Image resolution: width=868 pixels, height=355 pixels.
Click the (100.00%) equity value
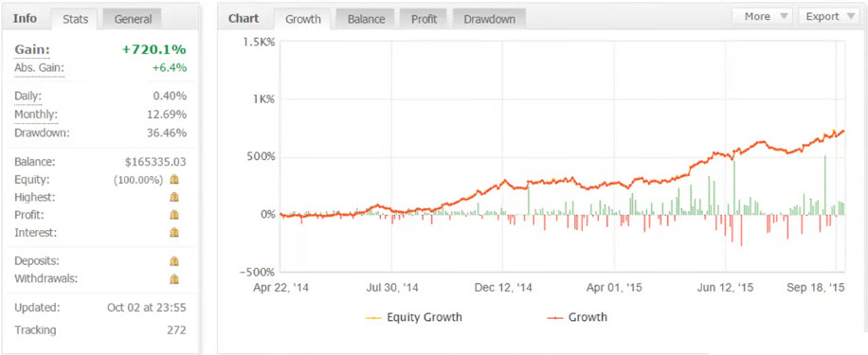click(x=137, y=180)
